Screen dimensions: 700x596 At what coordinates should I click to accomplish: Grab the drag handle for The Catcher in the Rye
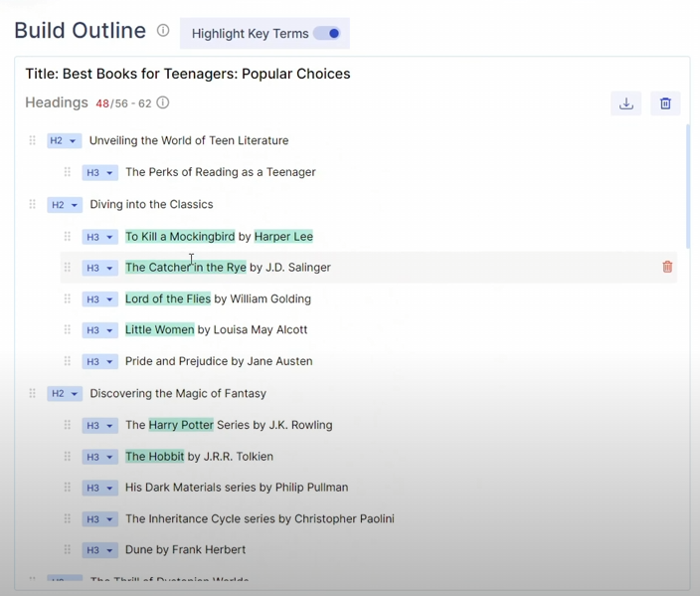(x=67, y=268)
